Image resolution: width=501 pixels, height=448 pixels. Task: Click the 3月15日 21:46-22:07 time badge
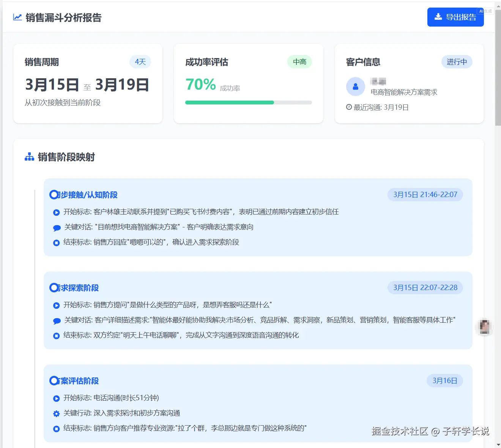425,195
